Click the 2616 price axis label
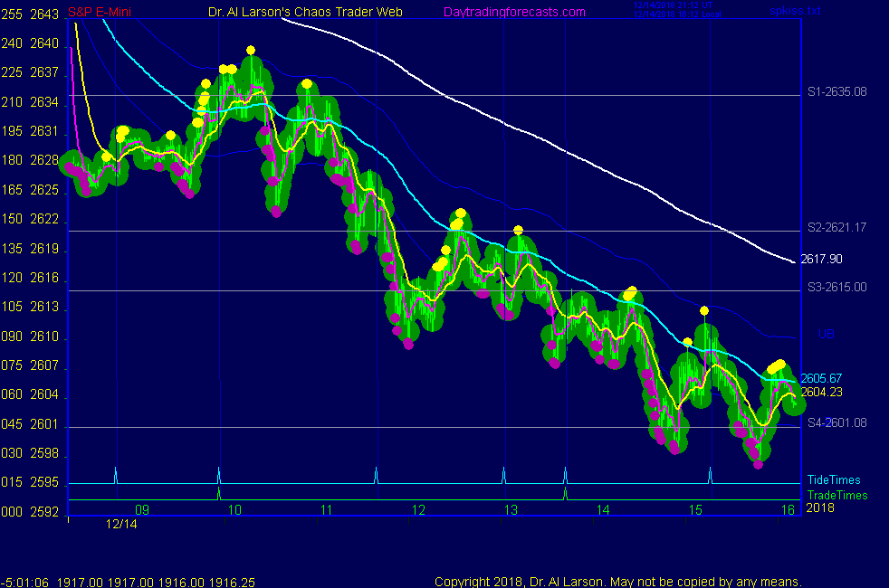 pyautogui.click(x=44, y=278)
